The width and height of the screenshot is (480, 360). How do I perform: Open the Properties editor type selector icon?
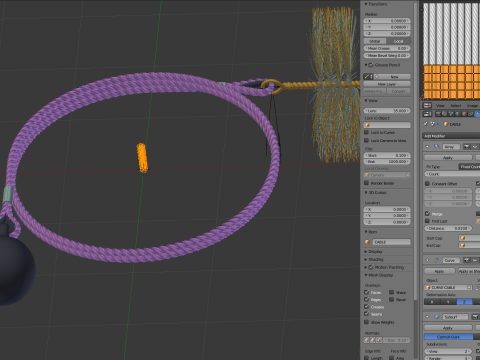pos(427,114)
